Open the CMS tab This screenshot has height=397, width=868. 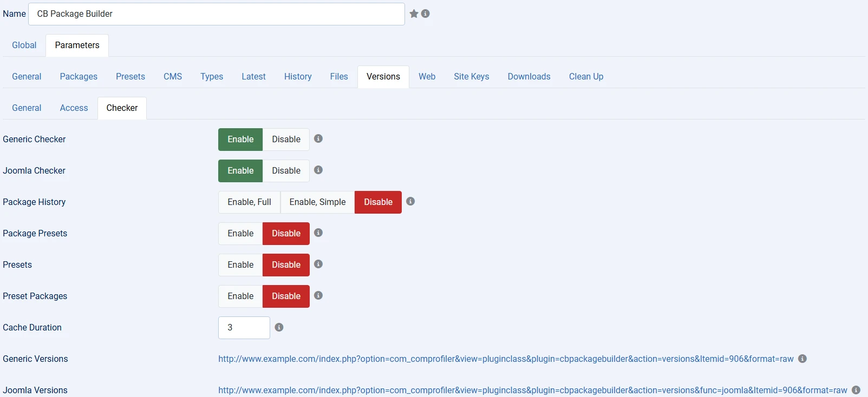click(173, 77)
